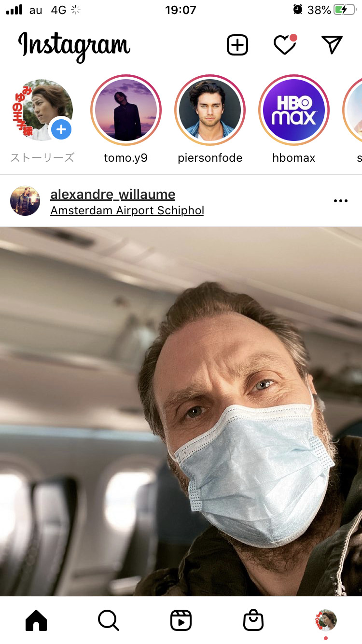Viewport: 362px width, 644px height.
Task: Open your profile tab avatar
Action: click(326, 620)
